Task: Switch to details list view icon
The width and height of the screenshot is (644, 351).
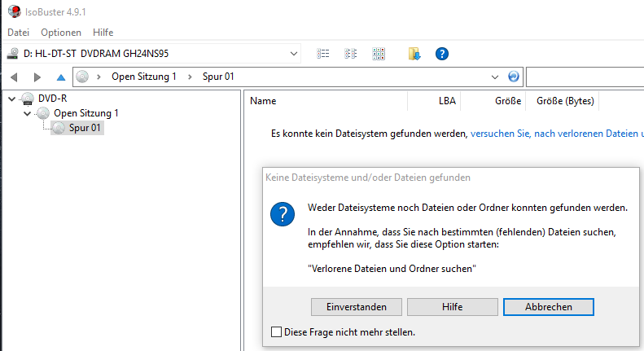Action: (x=323, y=54)
